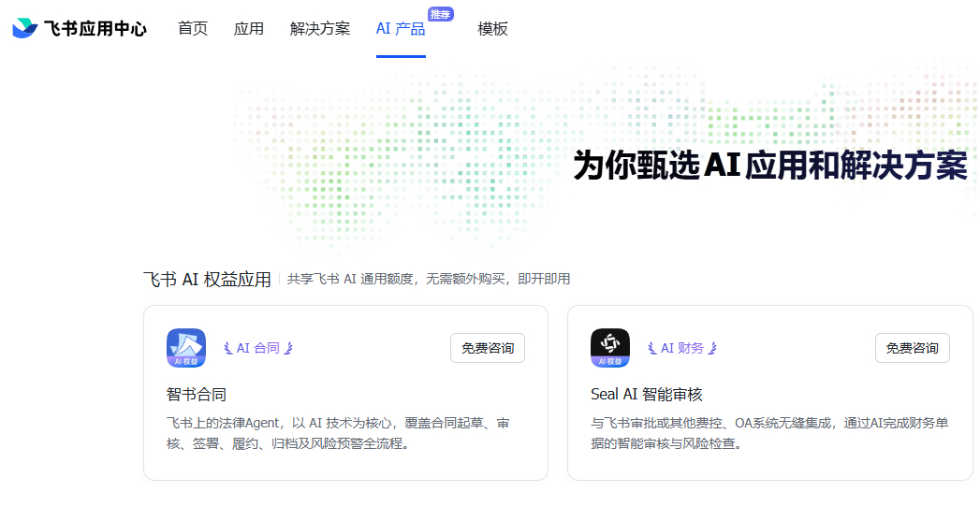Image resolution: width=980 pixels, height=521 pixels.
Task: Click 免费咨询 on Seal AI card
Action: (912, 348)
